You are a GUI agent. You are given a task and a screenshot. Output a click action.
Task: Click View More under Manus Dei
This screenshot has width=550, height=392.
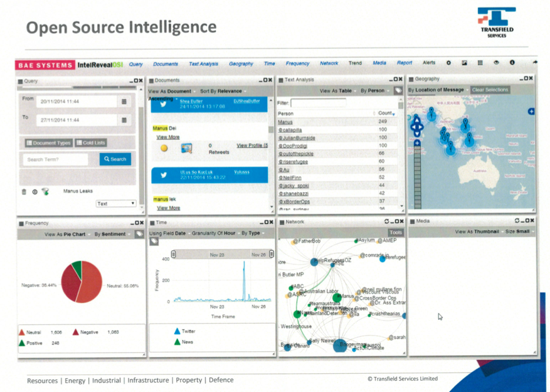pyautogui.click(x=168, y=137)
